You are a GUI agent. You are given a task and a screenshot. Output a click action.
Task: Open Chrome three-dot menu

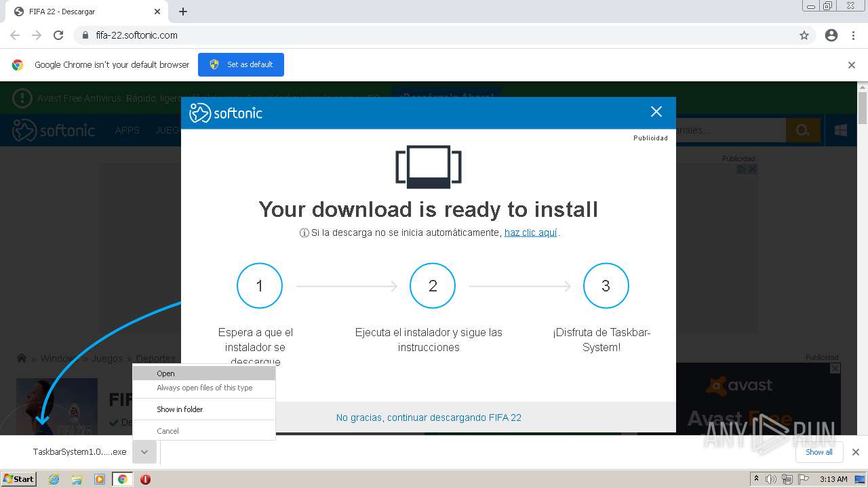854,35
